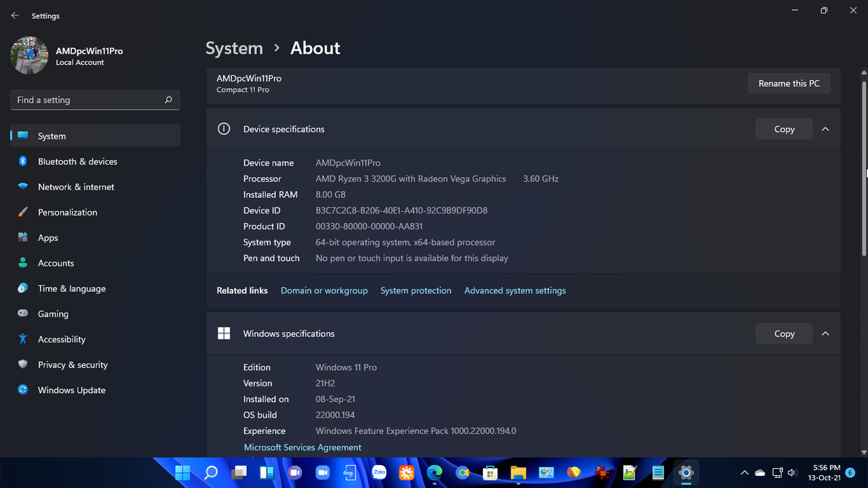
Task: Click the OneDrive cloud tray icon
Action: [x=760, y=472]
